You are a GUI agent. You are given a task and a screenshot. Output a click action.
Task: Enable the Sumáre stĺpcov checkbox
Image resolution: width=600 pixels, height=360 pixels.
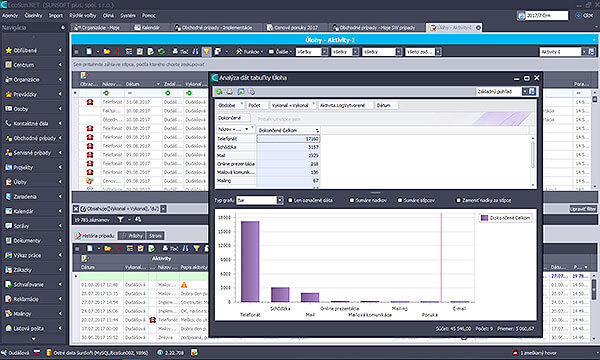400,200
